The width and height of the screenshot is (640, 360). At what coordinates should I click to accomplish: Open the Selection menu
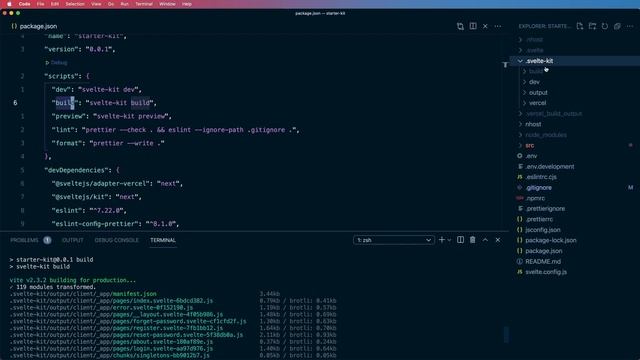[x=75, y=4]
